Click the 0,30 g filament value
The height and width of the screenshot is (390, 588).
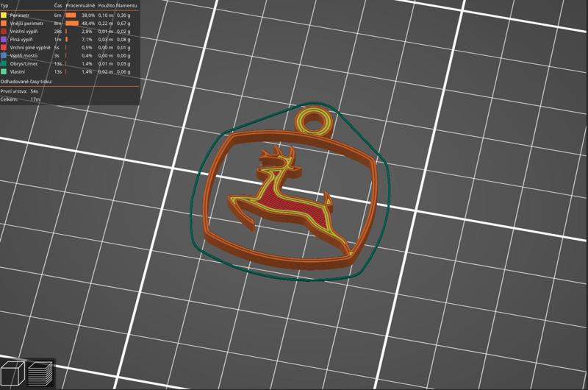(123, 15)
